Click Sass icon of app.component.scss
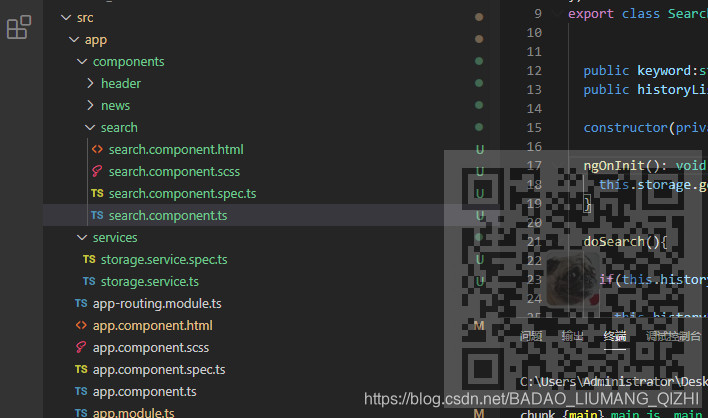 81,347
